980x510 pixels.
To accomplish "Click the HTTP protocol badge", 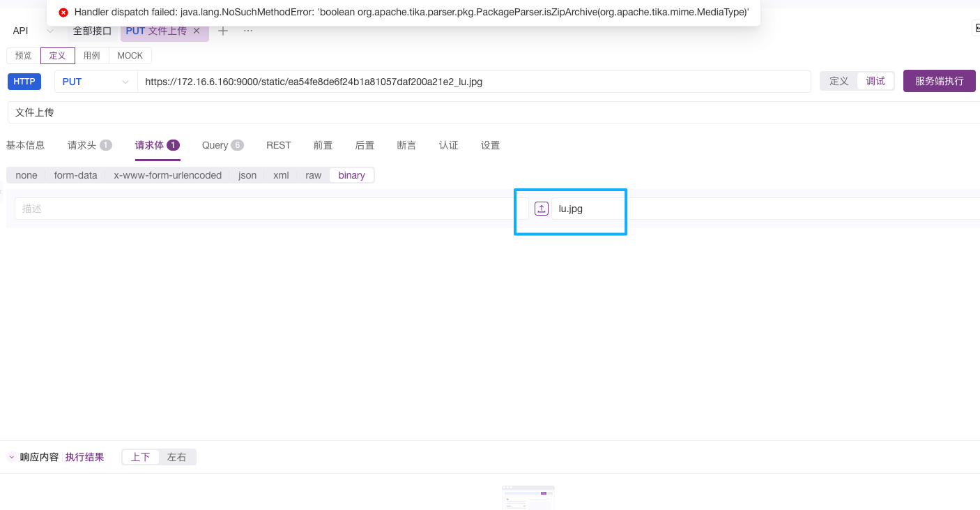I will coord(24,82).
